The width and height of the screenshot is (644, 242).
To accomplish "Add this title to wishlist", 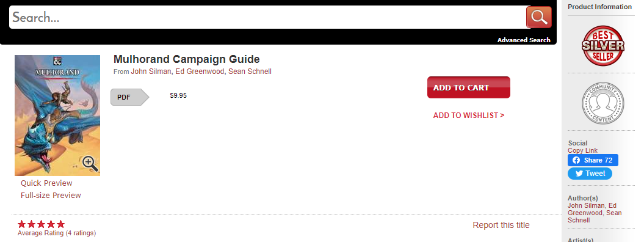I will [469, 116].
